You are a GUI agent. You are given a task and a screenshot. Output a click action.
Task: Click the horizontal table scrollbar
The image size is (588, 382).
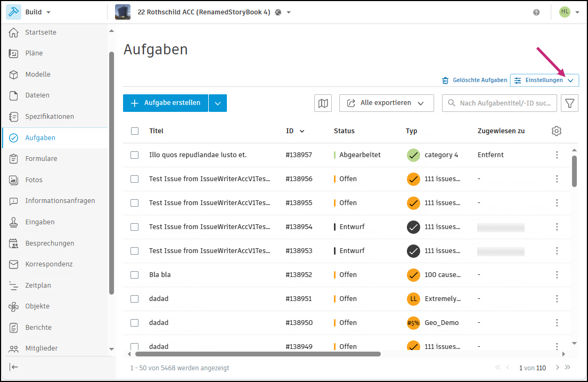coord(258,354)
